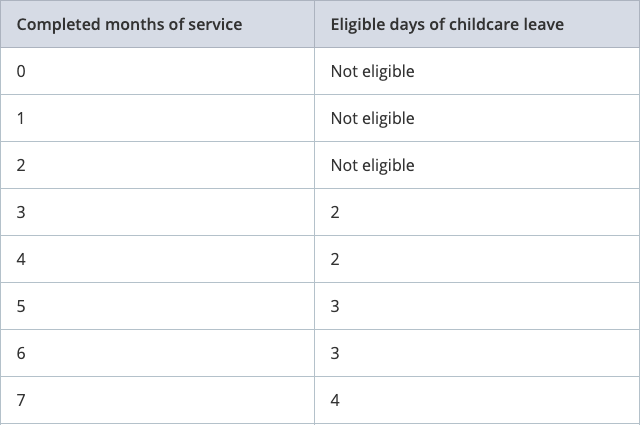Select eligible days value for 5 months service
Image resolution: width=641 pixels, height=425 pixels.
336,306
